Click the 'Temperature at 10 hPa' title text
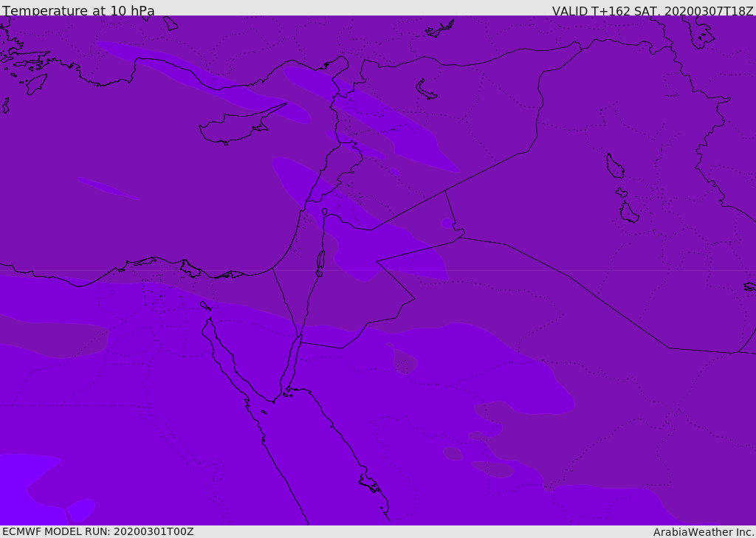Image resolution: width=756 pixels, height=538 pixels. pyautogui.click(x=78, y=10)
